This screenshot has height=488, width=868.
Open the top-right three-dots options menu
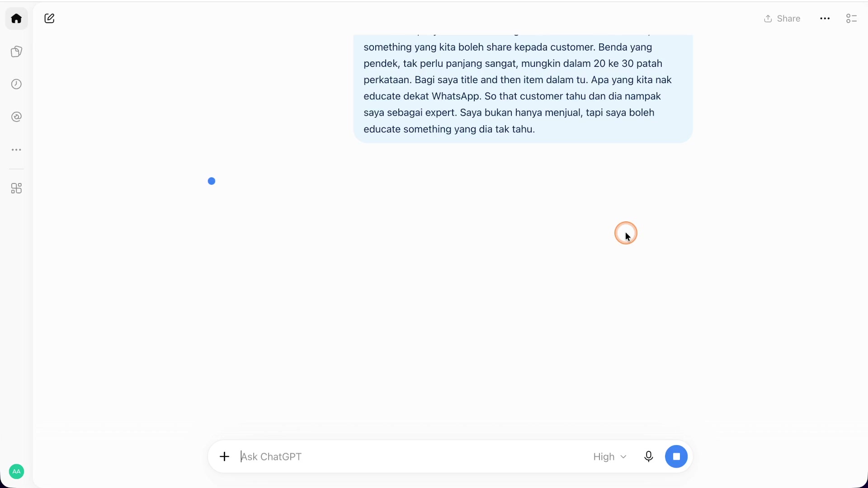[825, 19]
